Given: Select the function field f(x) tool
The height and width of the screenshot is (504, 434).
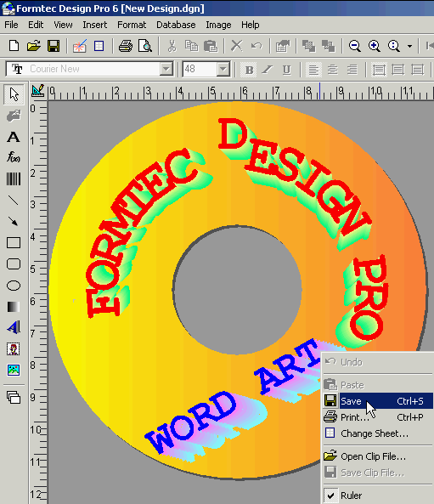Looking at the screenshot, I should (x=14, y=158).
